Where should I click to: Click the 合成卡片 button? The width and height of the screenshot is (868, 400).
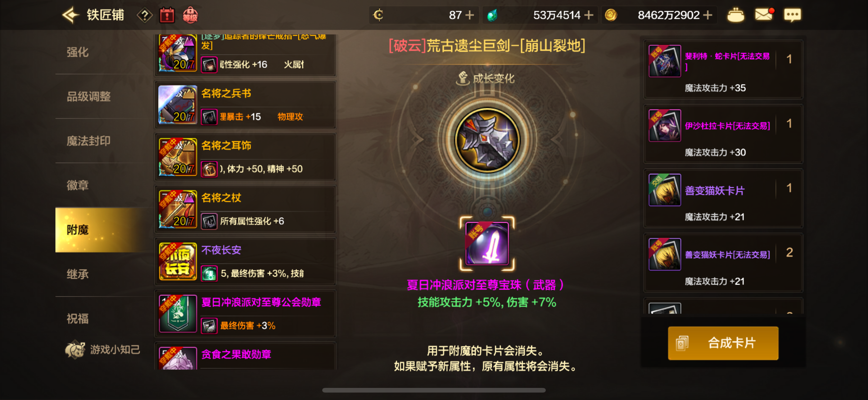coord(723,343)
